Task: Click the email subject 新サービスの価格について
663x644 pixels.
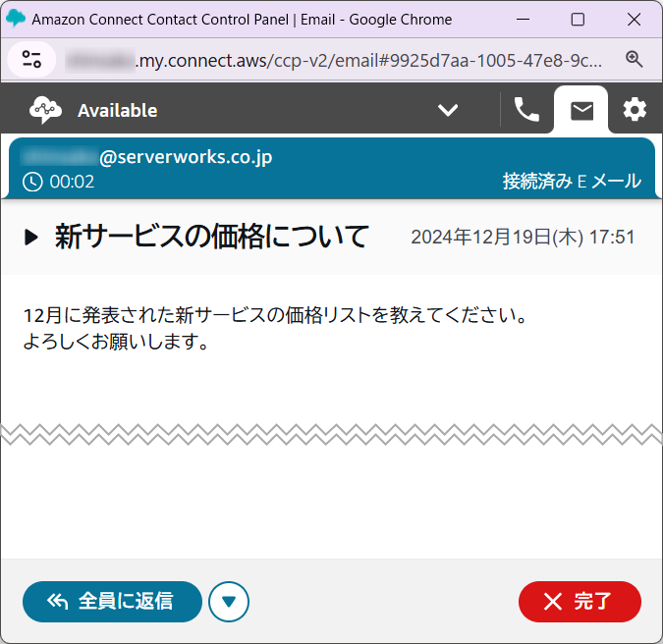Action: pos(212,237)
